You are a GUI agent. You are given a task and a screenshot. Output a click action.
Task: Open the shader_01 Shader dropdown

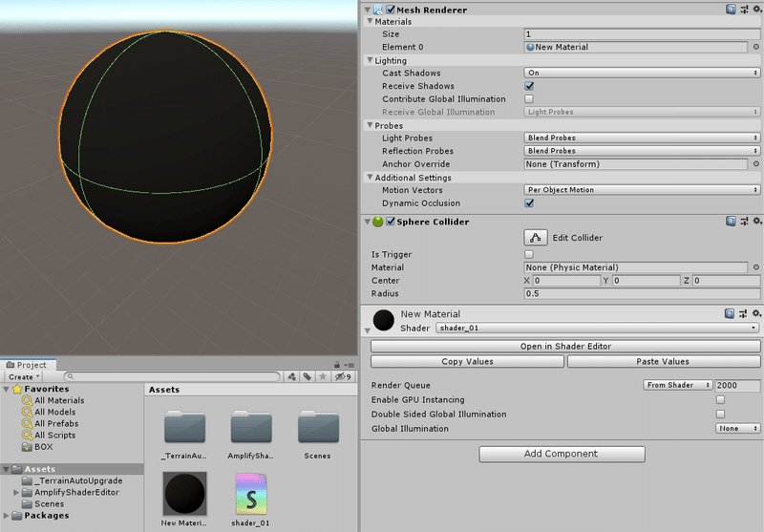(x=598, y=328)
